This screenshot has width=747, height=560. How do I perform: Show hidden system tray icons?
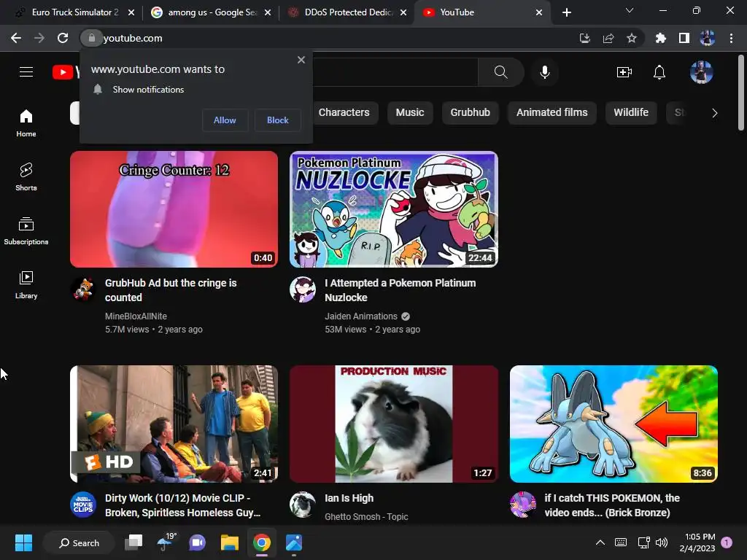click(600, 542)
